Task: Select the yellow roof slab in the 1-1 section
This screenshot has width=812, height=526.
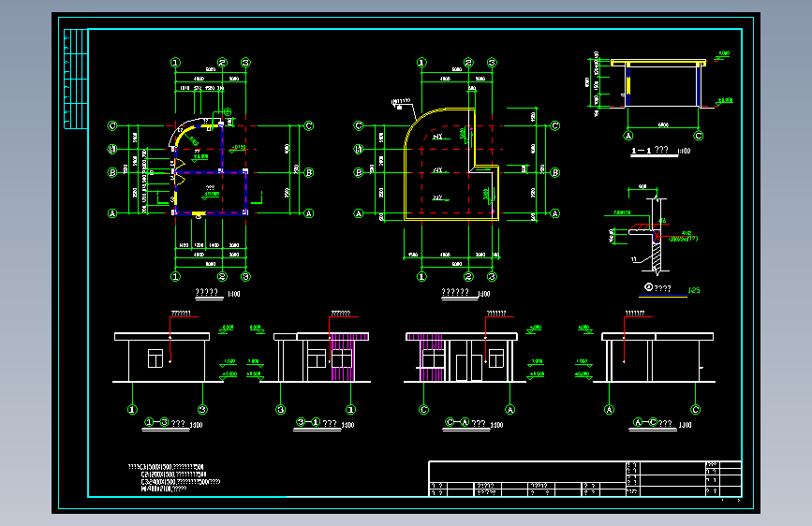Action: tap(658, 63)
